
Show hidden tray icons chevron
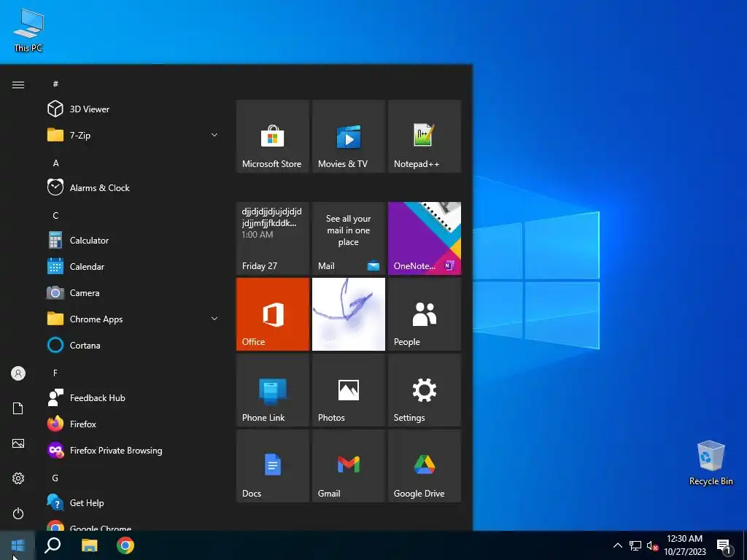tap(617, 545)
